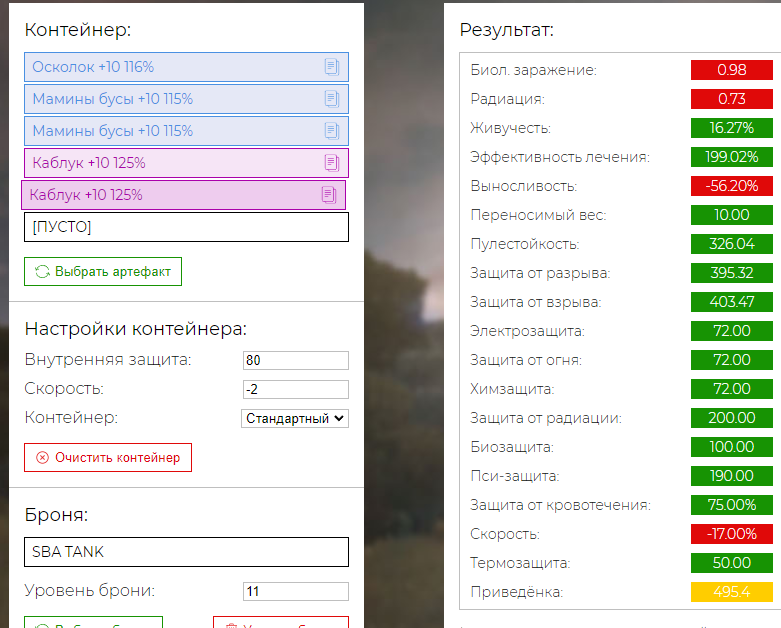Click the first Каблук +10 125% slot
This screenshot has height=628, width=781.
[170, 163]
